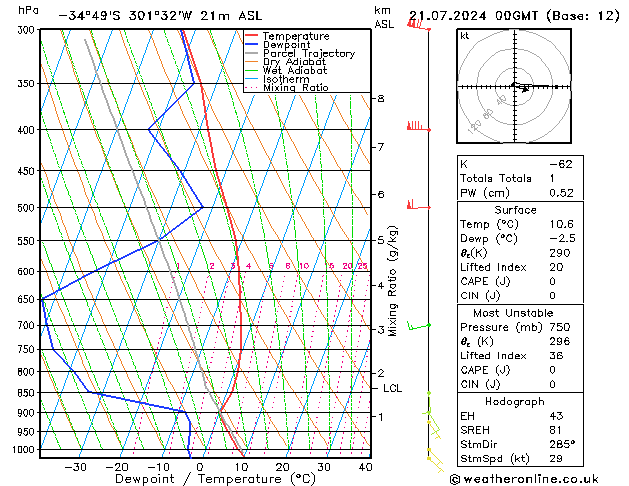Click the 8 km altitude tick label

point(381,98)
